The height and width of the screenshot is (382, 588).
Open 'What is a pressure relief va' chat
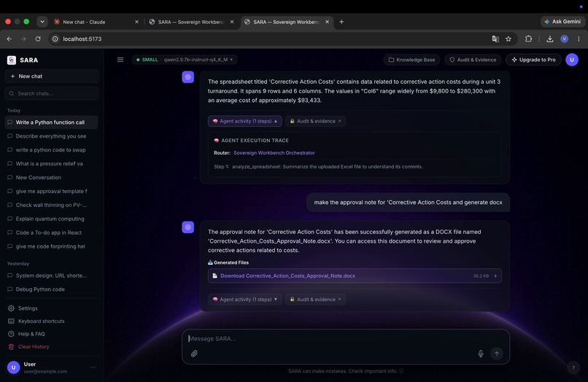click(51, 164)
